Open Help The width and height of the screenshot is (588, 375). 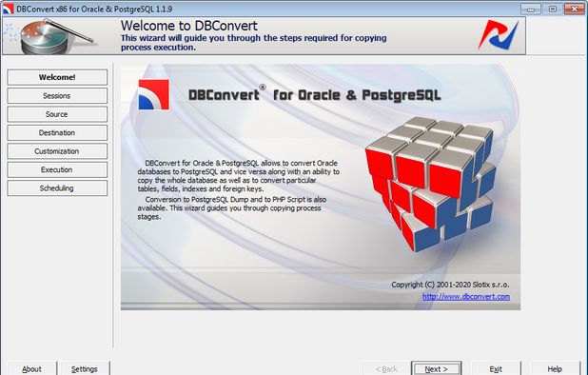point(555,368)
